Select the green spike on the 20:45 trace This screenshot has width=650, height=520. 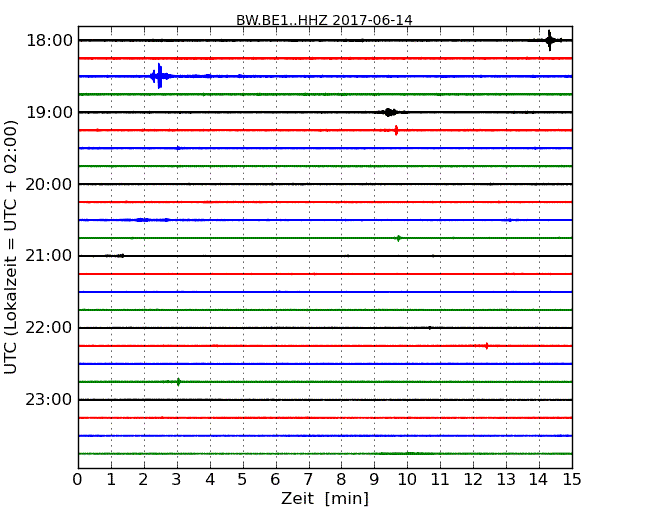point(398,238)
